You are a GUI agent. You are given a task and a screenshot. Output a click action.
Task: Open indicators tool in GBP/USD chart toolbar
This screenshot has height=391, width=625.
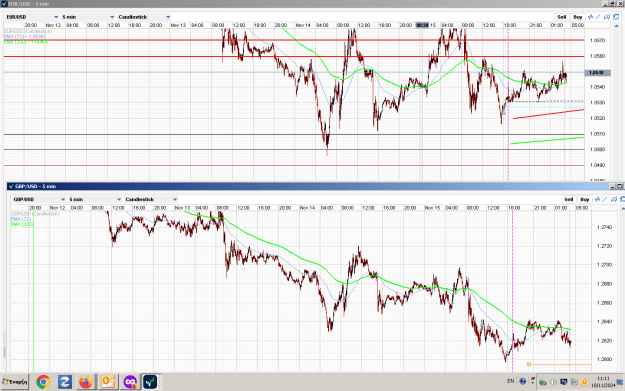coord(597,199)
